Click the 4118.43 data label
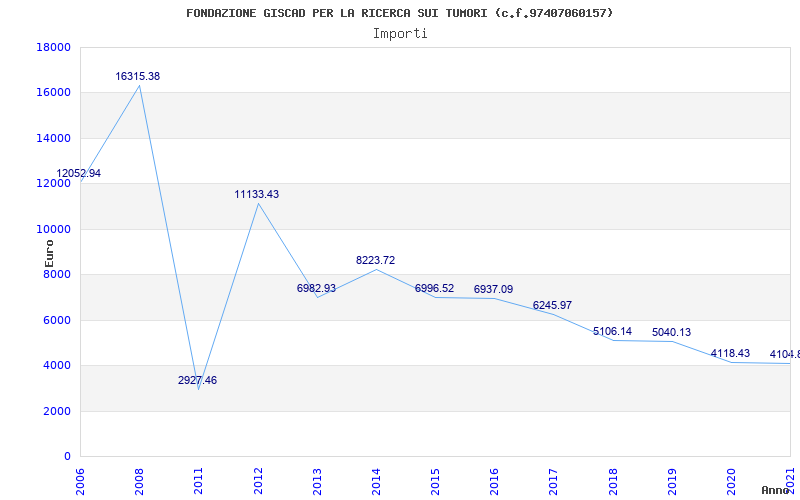This screenshot has width=800, height=500. (730, 353)
